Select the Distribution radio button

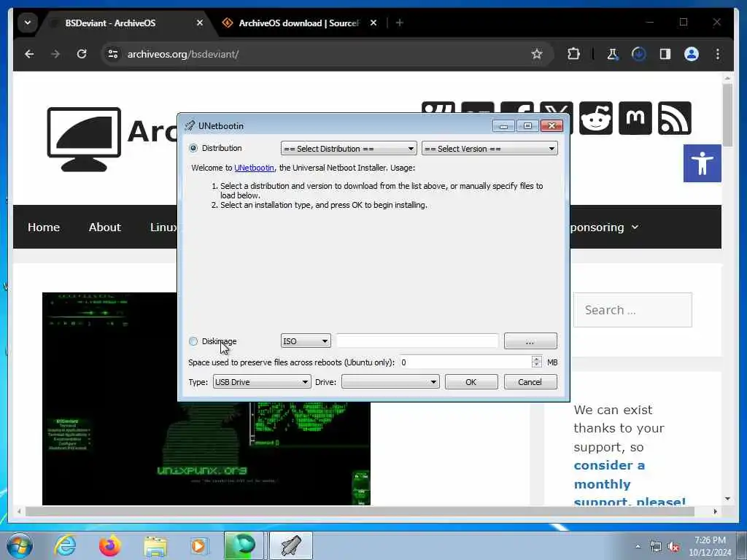193,148
